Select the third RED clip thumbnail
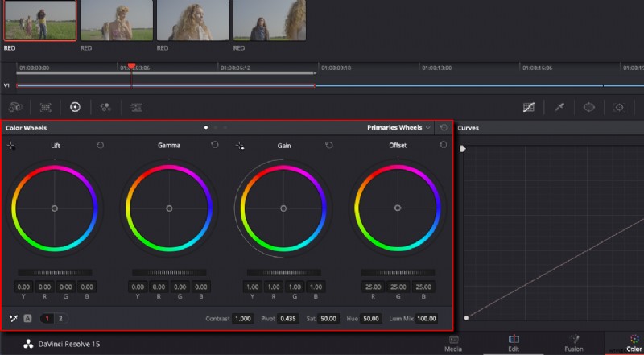This screenshot has height=355, width=644. point(193,20)
